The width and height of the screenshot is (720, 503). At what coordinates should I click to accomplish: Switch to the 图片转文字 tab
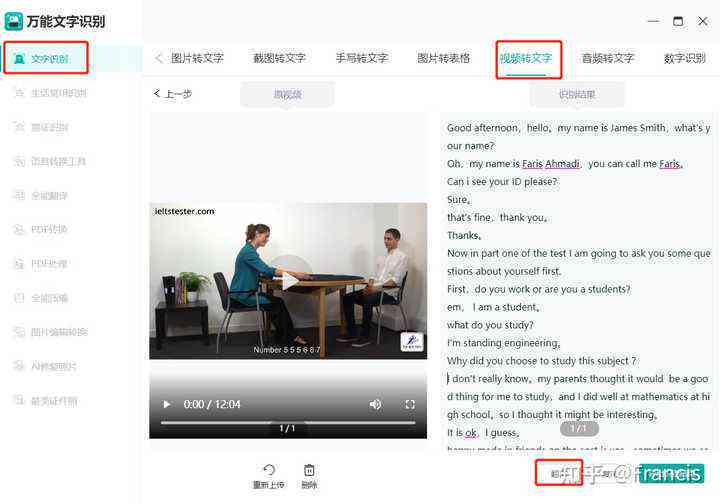[x=197, y=58]
